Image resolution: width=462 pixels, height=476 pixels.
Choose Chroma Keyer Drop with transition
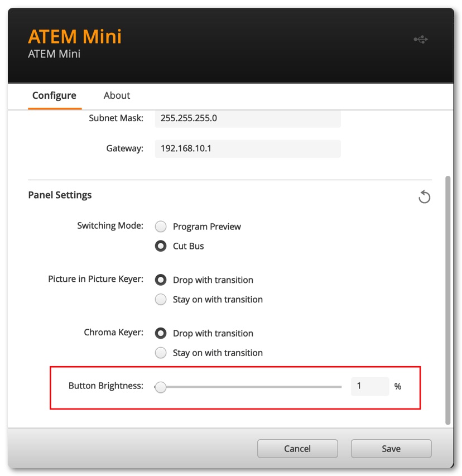(161, 334)
